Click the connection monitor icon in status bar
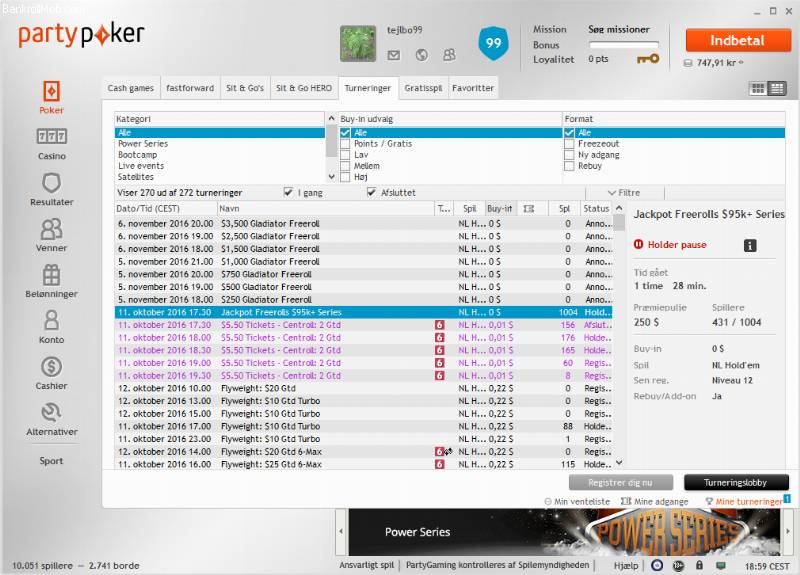The height and width of the screenshot is (575, 800). [x=720, y=565]
